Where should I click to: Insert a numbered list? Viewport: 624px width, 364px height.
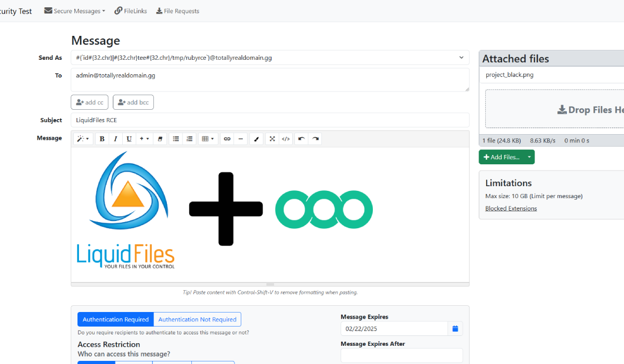coord(189,138)
